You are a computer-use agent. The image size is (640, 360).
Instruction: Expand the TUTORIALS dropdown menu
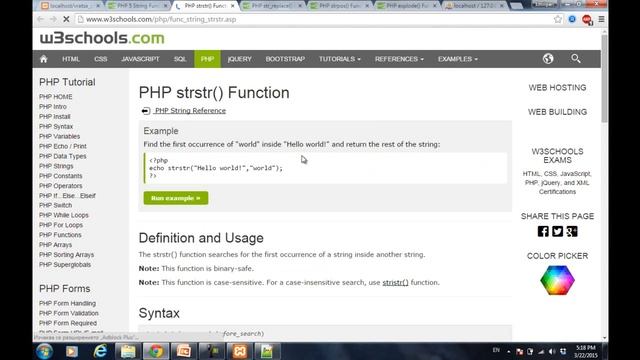point(340,59)
